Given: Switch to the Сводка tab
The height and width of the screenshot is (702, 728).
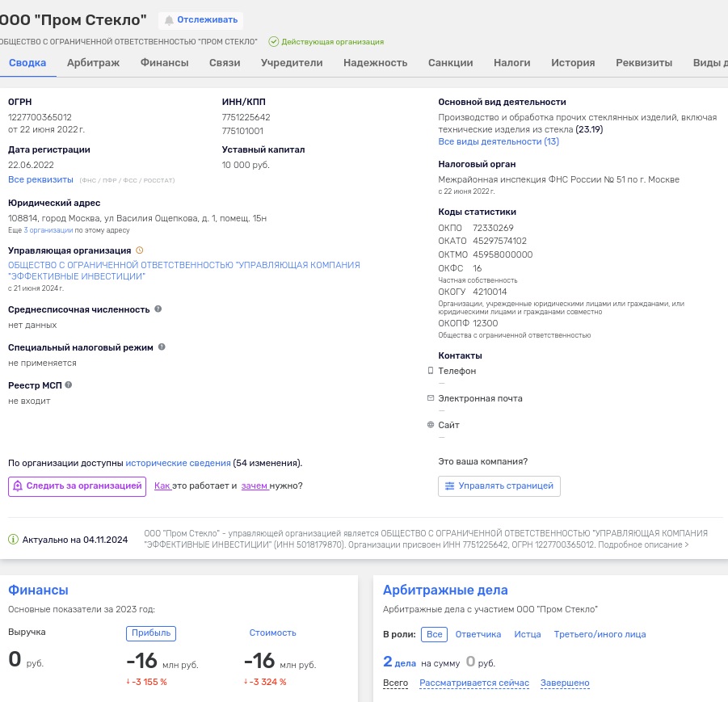Looking at the screenshot, I should click(x=27, y=63).
